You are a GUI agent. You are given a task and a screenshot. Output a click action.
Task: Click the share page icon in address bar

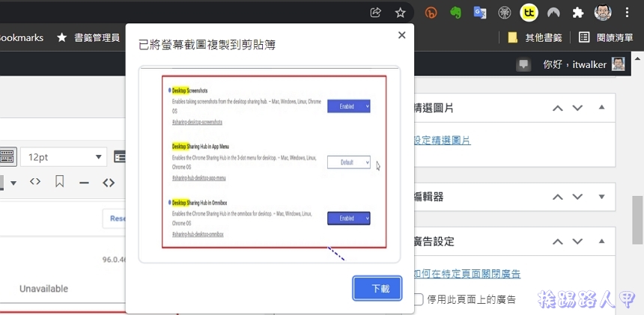[376, 13]
